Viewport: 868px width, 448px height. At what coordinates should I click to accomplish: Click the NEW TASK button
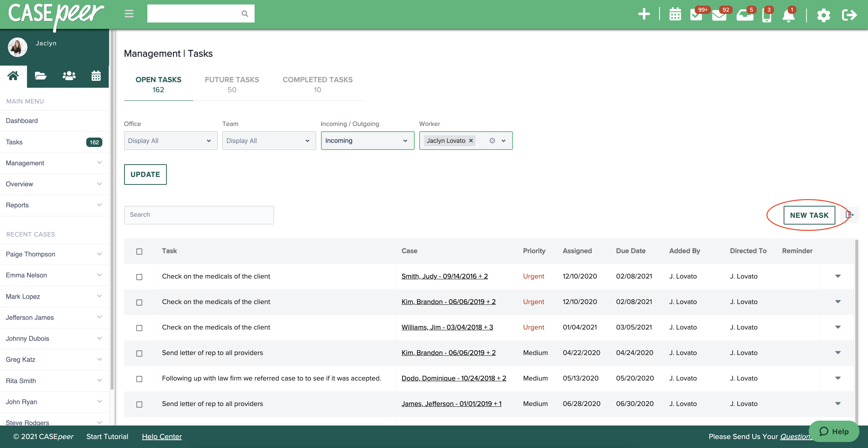point(809,215)
